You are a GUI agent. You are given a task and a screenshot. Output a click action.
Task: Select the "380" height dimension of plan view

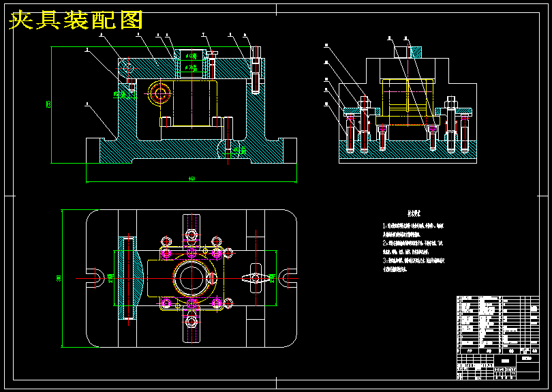click(59, 278)
